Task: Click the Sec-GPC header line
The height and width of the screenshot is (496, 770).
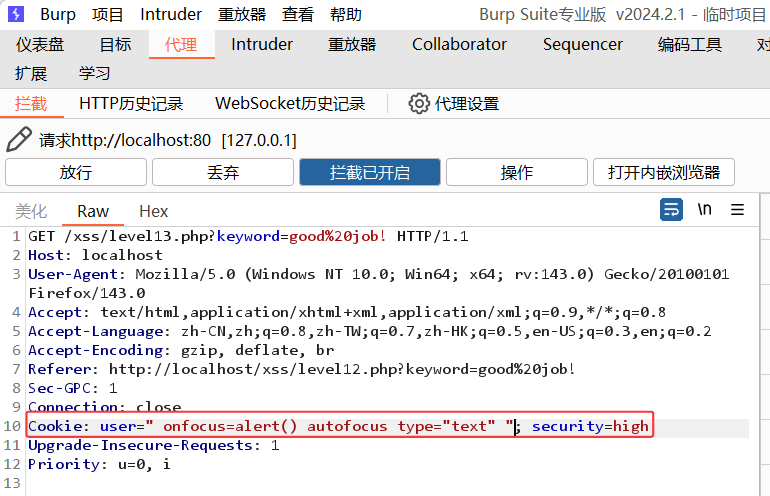Action: (x=73, y=388)
